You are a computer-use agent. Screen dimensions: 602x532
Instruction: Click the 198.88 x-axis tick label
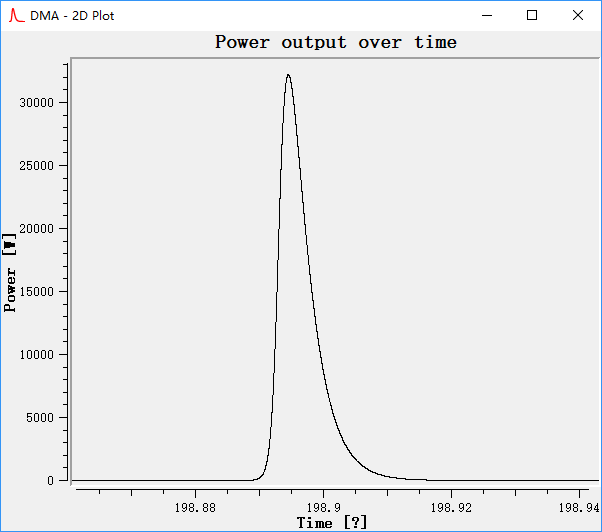(x=194, y=507)
